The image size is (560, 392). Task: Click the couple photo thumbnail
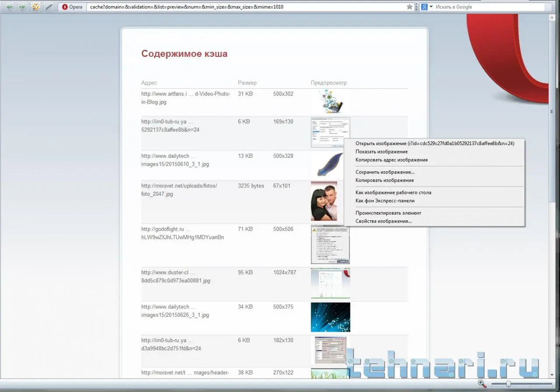324,201
